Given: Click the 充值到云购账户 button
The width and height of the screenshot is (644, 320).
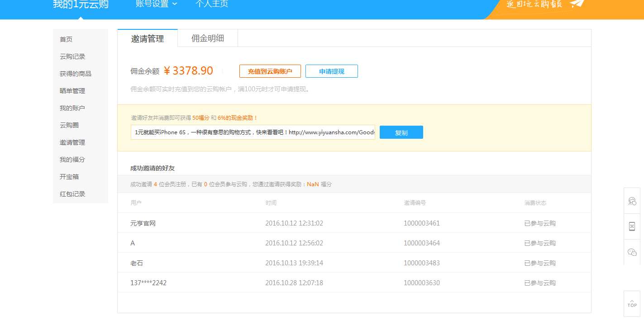Looking at the screenshot, I should point(270,71).
